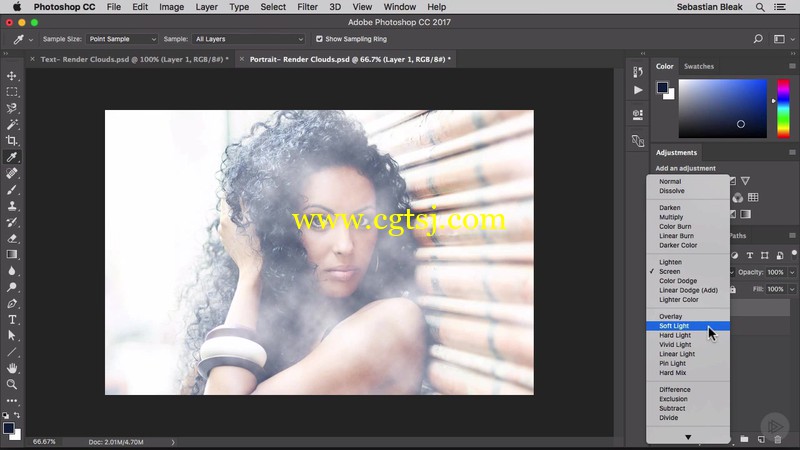
Task: Open the Color panel options menu
Action: click(x=792, y=66)
